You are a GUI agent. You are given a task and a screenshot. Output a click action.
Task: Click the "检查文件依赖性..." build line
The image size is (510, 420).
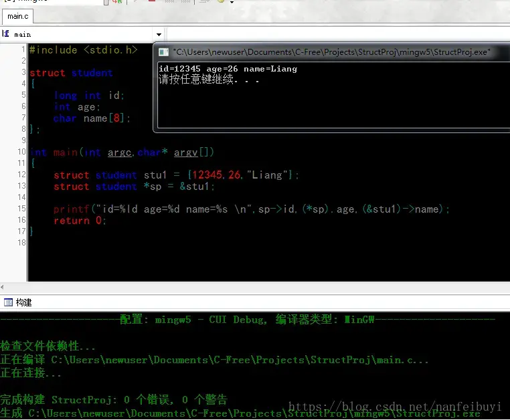(x=48, y=346)
